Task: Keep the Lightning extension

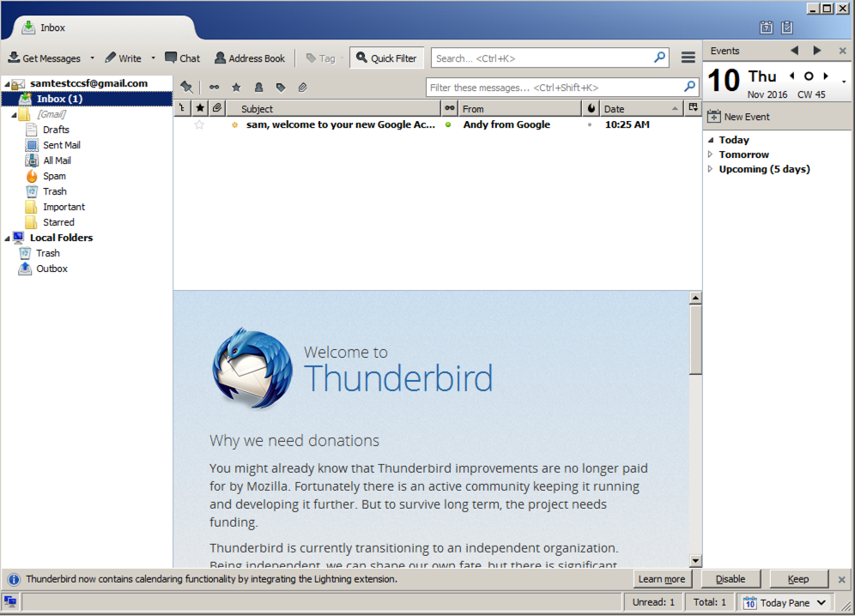Action: click(x=798, y=579)
